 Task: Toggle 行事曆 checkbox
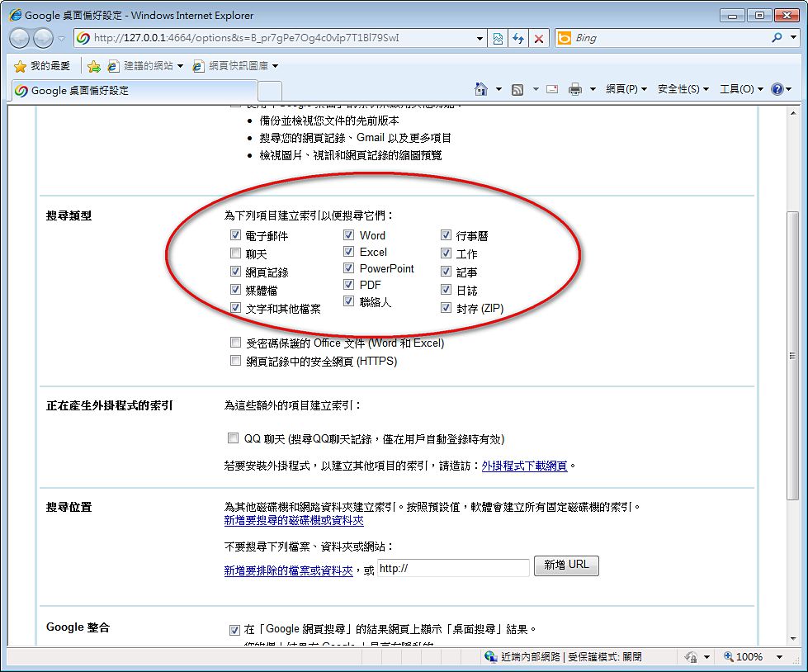coord(447,235)
